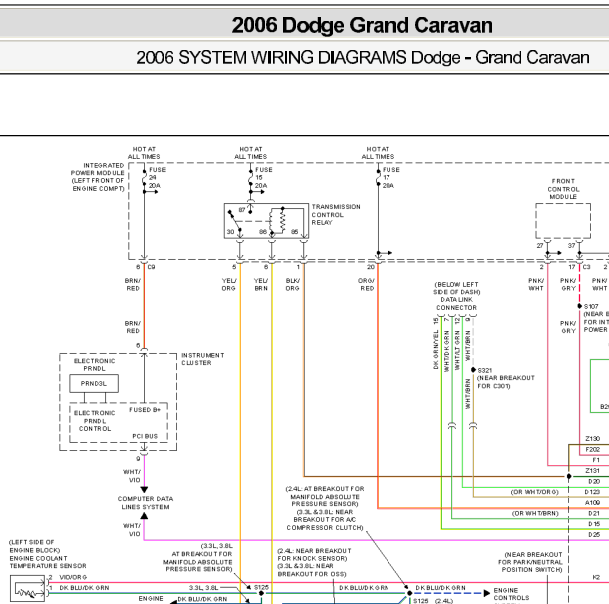Viewport: 609px width, 604px height.
Task: Click circuit label 'Z131'
Action: click(592, 471)
